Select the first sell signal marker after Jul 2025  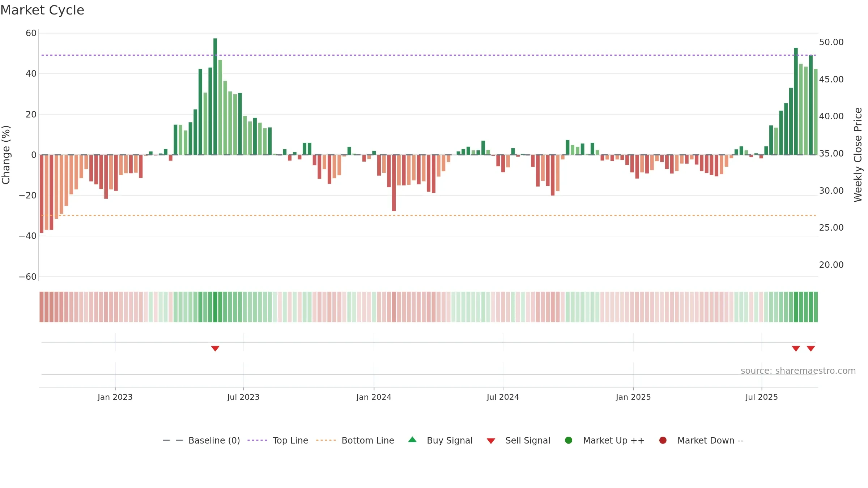point(796,348)
